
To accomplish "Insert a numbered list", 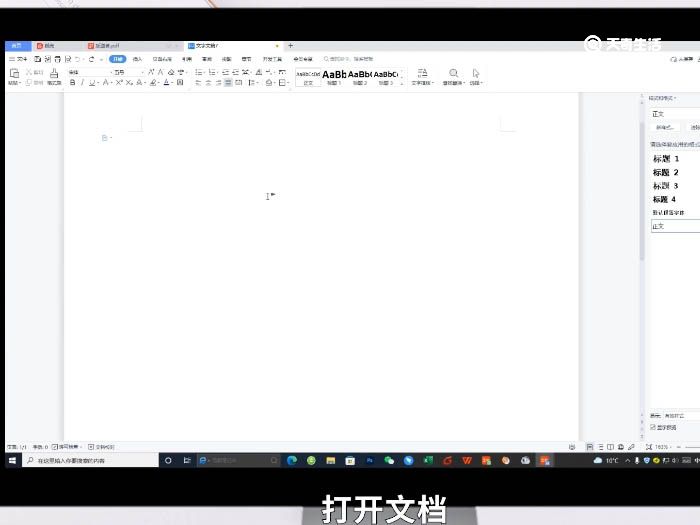I will coord(212,72).
